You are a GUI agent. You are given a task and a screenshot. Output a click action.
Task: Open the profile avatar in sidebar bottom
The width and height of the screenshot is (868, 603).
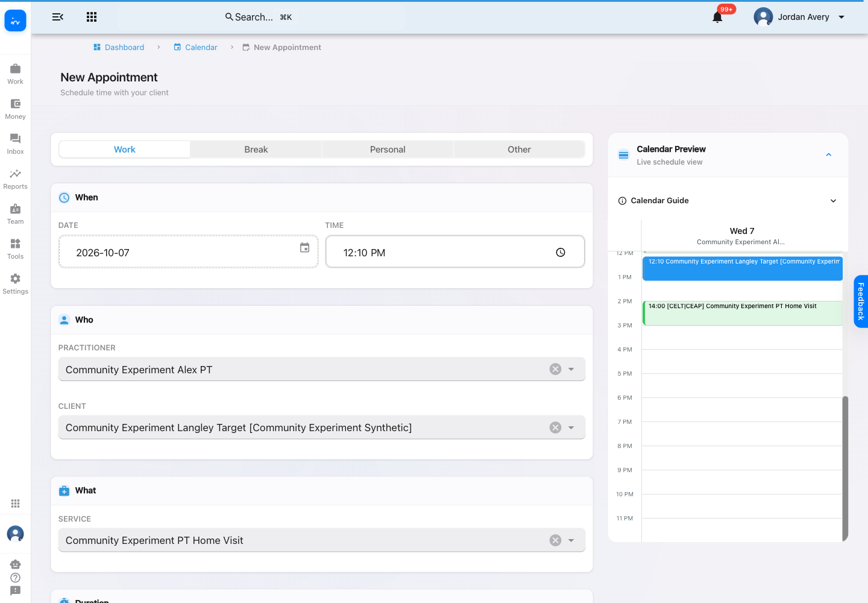pyautogui.click(x=16, y=534)
